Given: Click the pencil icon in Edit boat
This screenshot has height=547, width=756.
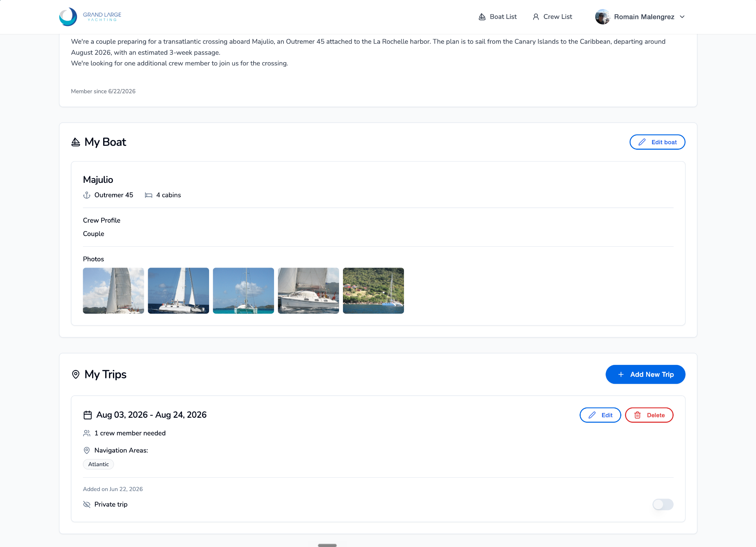Looking at the screenshot, I should [x=642, y=142].
